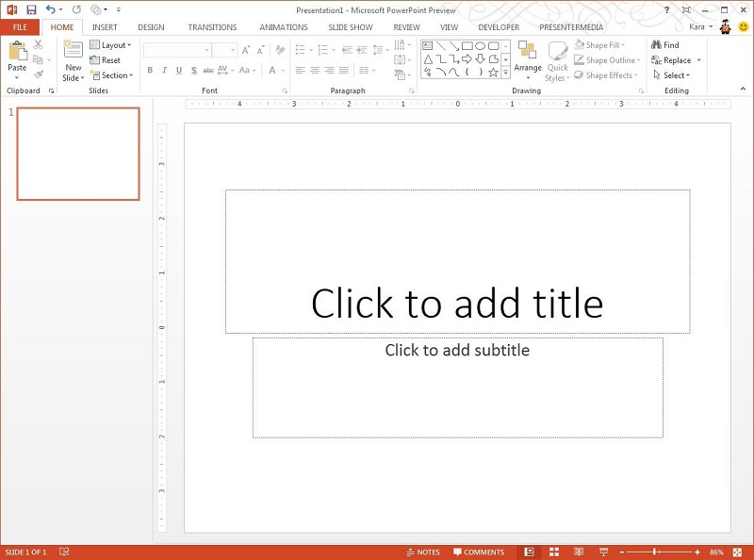Viewport: 754px width, 560px height.
Task: Decrease font size with the smaller A icon
Action: click(261, 50)
